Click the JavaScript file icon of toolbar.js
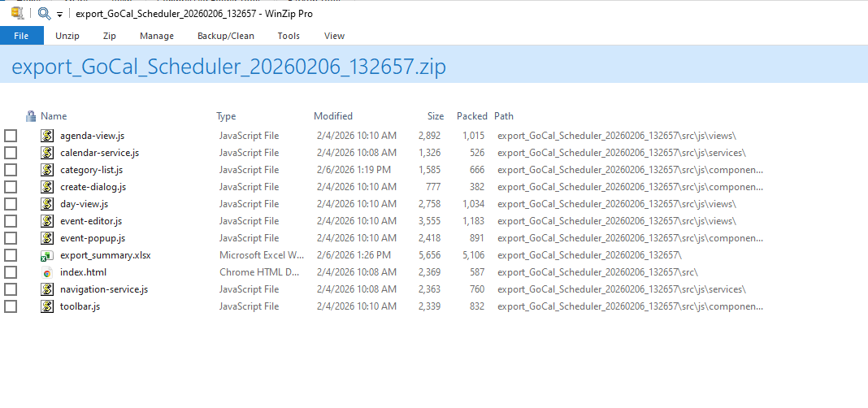 coord(47,306)
